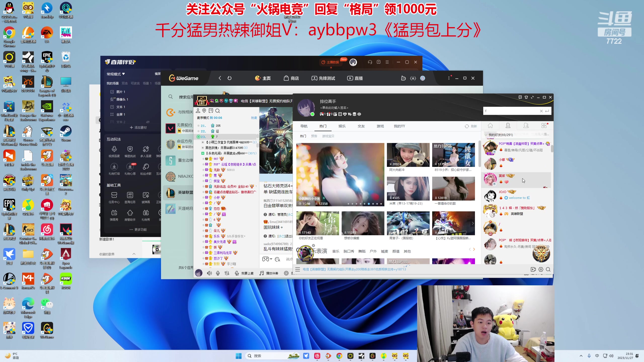Toggle YY online status green dot

click(312, 114)
